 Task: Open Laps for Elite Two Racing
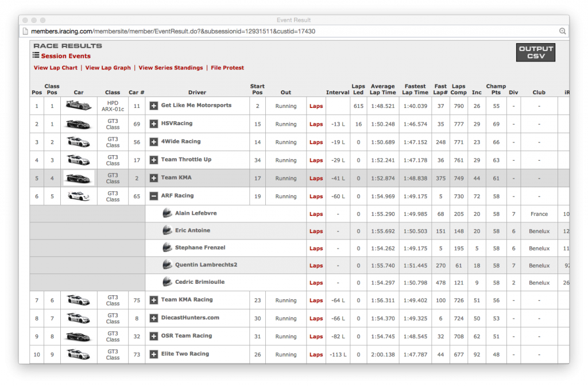tap(316, 354)
